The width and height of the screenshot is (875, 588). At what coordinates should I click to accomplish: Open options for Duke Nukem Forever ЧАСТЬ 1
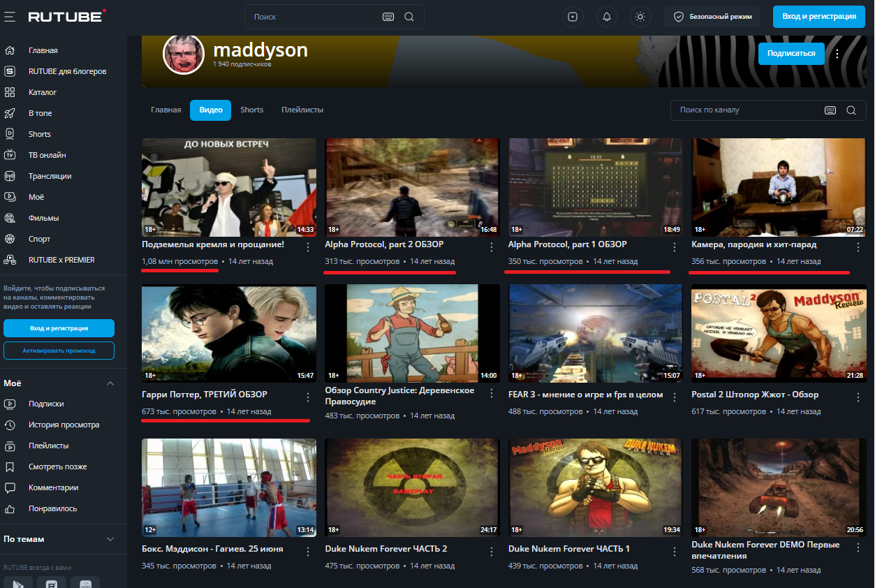[675, 552]
